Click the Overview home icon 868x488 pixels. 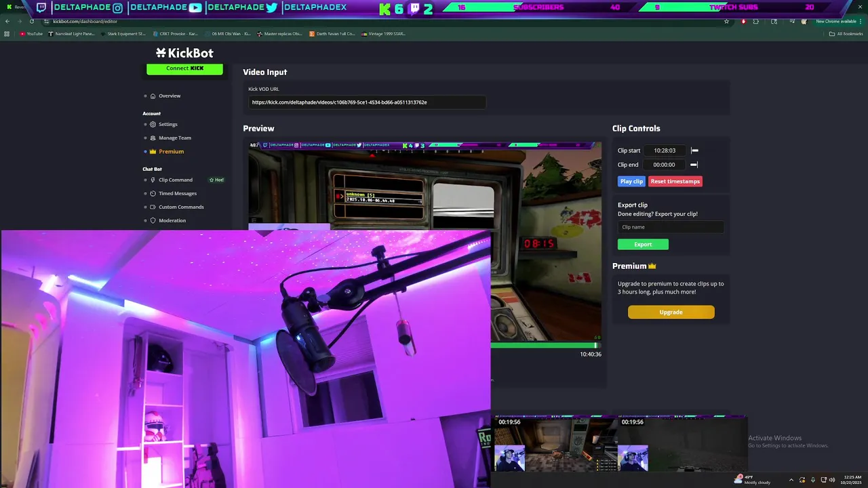click(153, 96)
